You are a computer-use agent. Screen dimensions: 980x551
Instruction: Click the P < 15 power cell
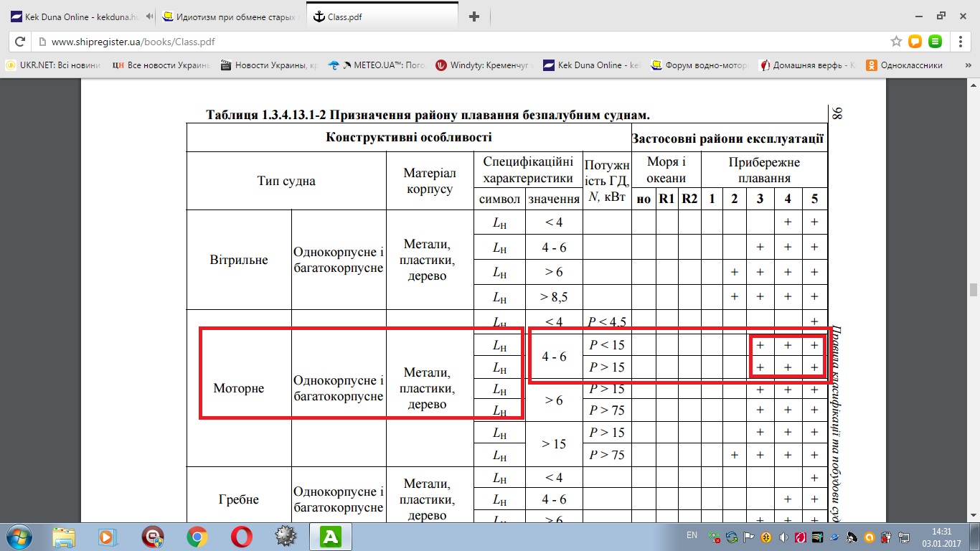click(x=607, y=345)
